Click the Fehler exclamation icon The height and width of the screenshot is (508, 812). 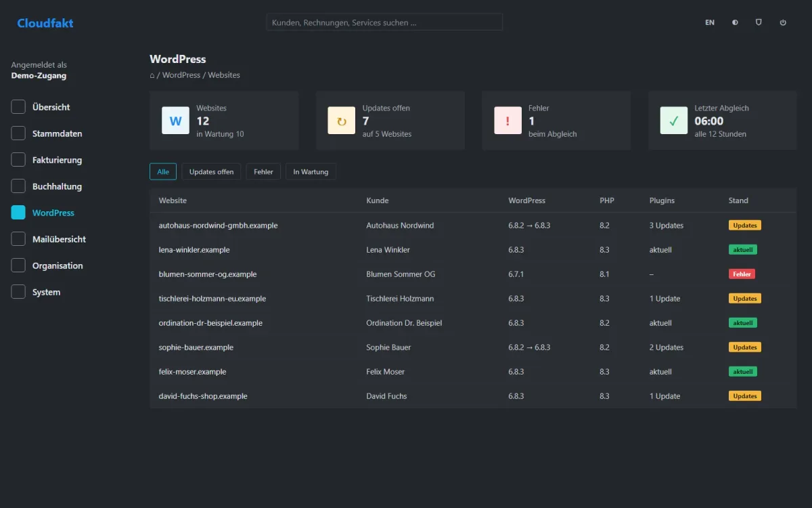point(507,121)
